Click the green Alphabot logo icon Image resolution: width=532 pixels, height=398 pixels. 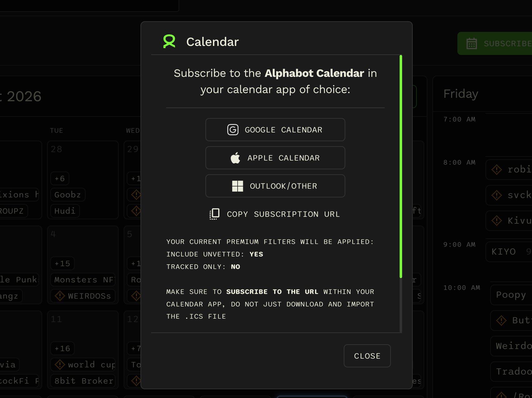click(x=169, y=41)
